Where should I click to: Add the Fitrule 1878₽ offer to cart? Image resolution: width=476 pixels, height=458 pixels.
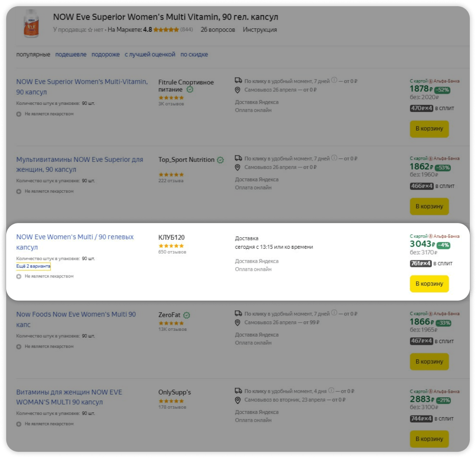(x=429, y=128)
